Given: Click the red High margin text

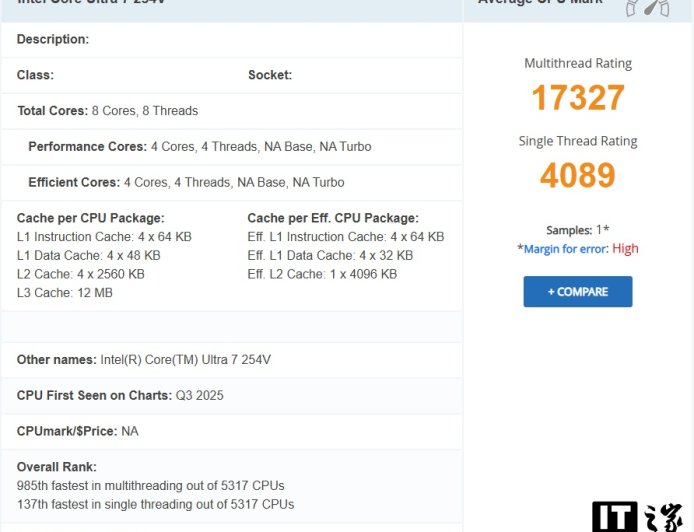Looking at the screenshot, I should tap(625, 249).
